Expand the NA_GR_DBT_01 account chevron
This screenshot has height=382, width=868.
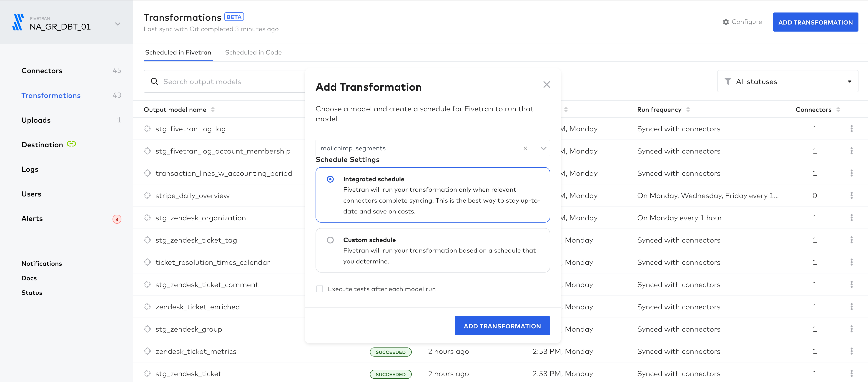click(118, 24)
